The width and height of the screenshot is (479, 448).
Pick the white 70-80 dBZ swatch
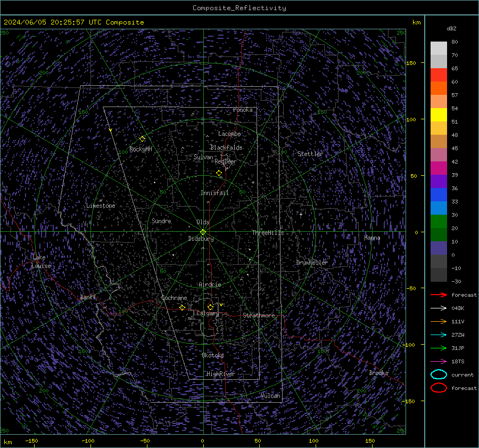pos(439,48)
